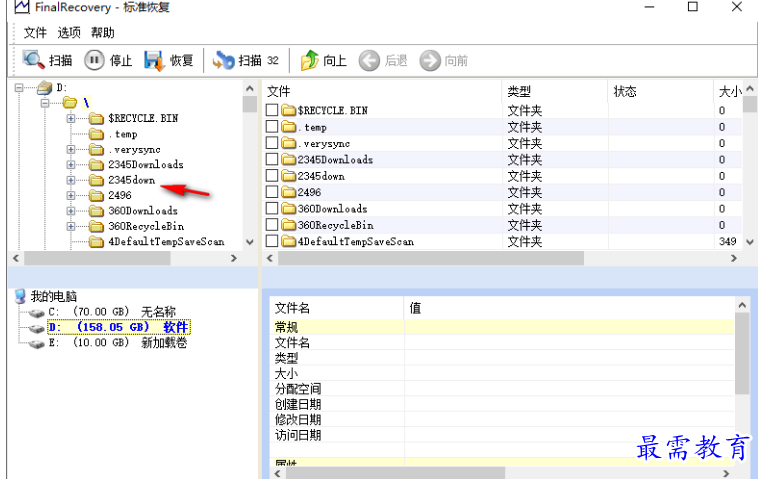Viewport: 758px width, 479px height.
Task: Click the 后退 back arrow icon
Action: click(x=369, y=61)
